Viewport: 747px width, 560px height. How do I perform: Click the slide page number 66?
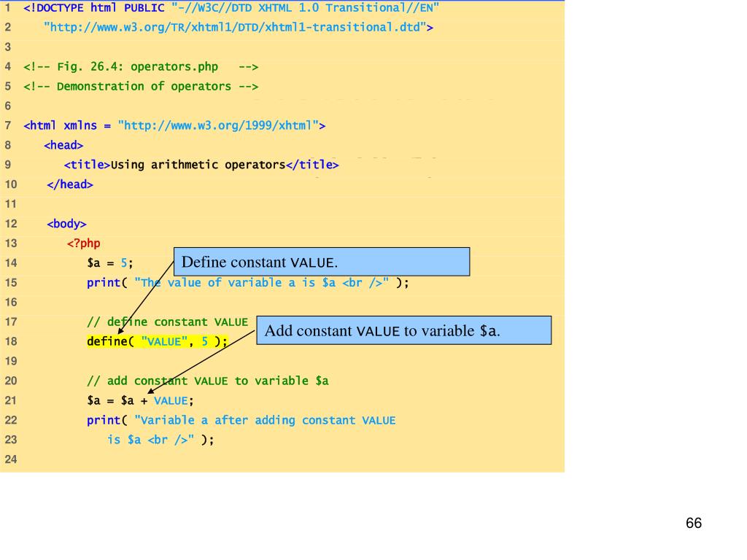pos(694,523)
